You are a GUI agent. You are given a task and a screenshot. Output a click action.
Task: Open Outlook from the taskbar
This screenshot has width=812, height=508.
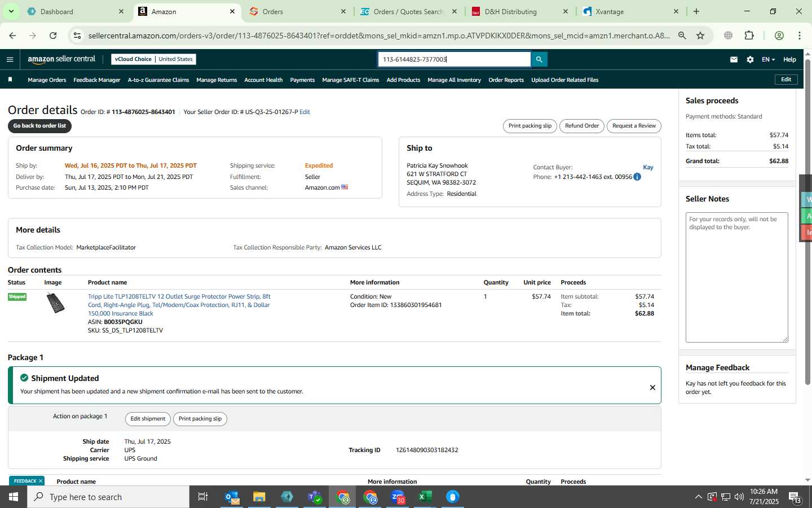click(x=232, y=497)
